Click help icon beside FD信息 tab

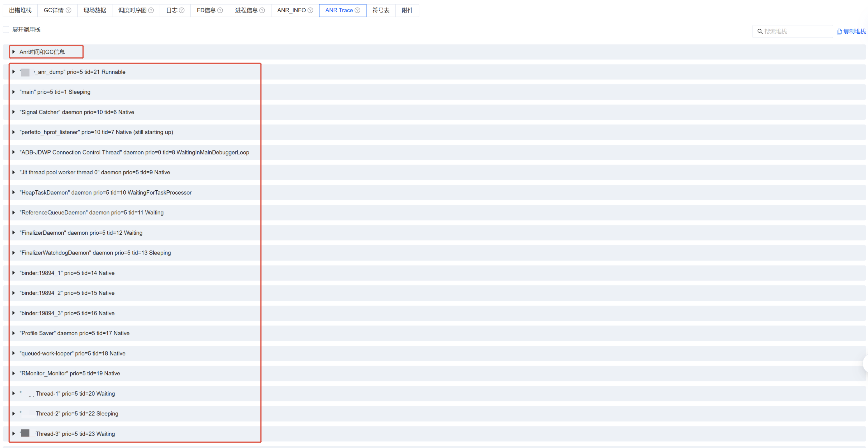(x=220, y=10)
